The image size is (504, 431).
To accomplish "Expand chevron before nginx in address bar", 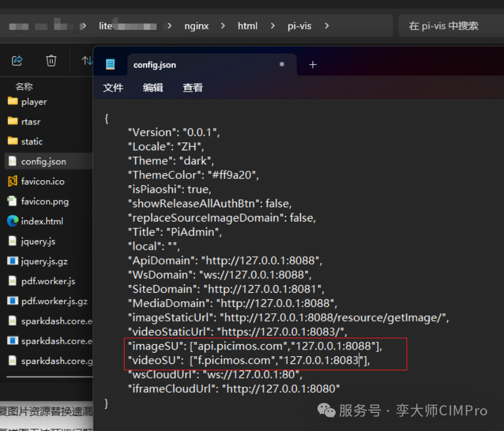I will point(169,26).
